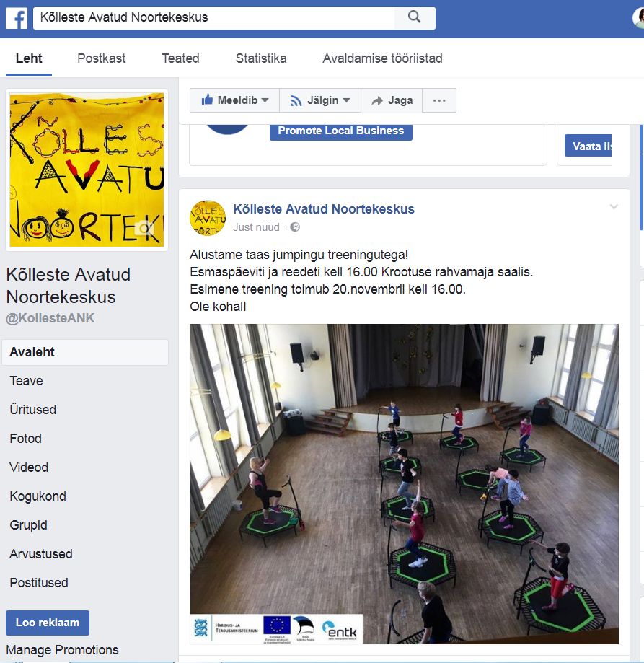644x663 pixels.
Task: Click the Jaga share button
Action: tap(392, 100)
